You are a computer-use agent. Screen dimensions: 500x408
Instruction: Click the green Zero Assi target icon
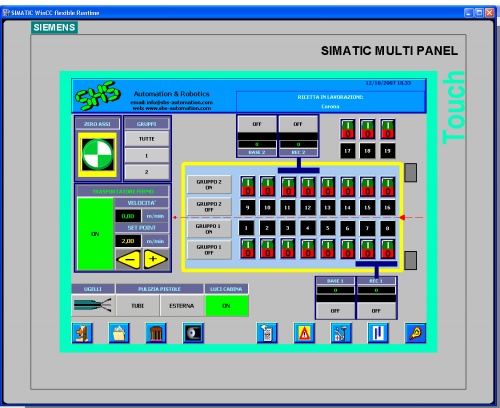coord(98,154)
